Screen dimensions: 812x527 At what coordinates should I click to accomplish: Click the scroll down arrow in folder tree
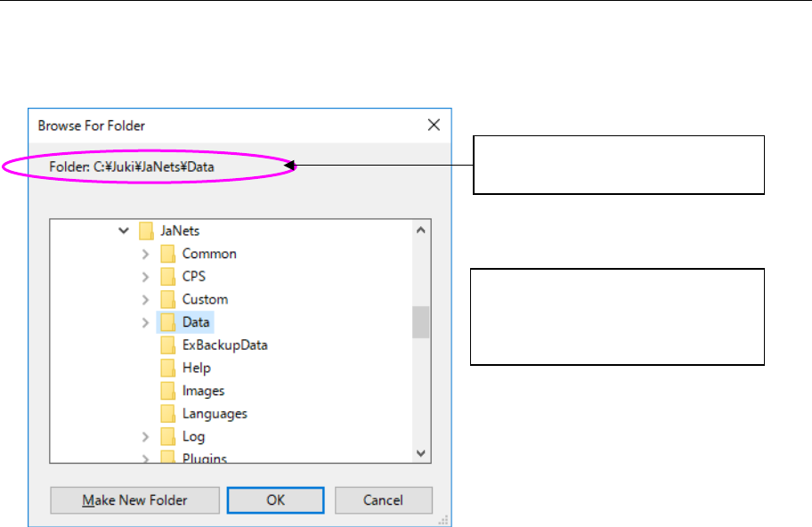[422, 454]
